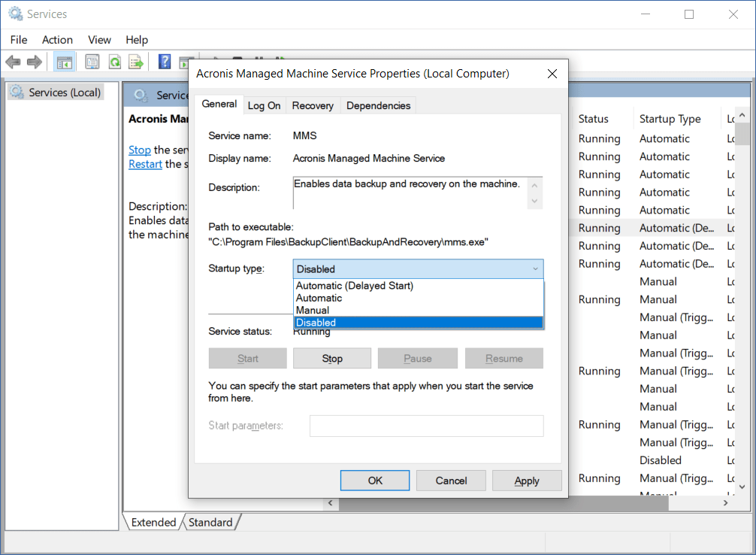Close the Properties dialog with X

[552, 74]
